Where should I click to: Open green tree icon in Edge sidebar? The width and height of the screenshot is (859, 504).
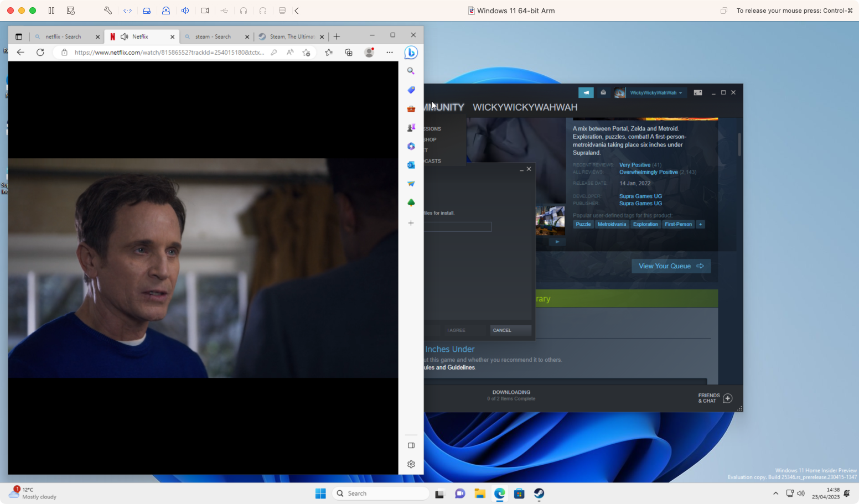(411, 202)
